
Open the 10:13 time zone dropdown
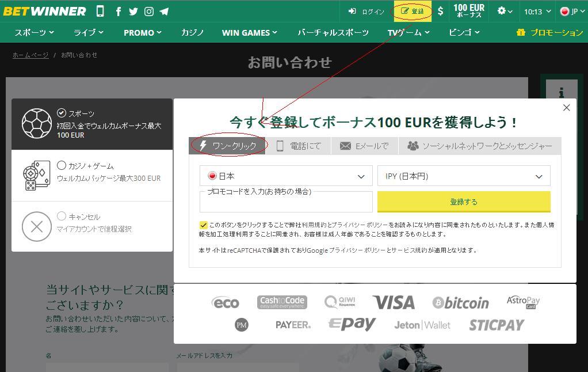click(537, 12)
